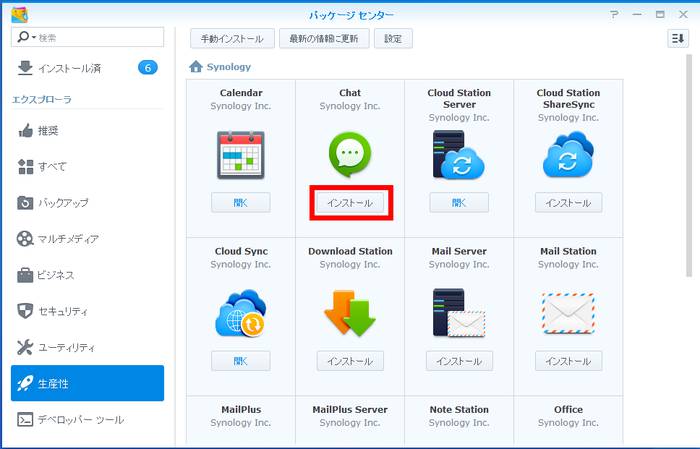The image size is (700, 449).
Task: Select the ビジネス category
Action: (x=88, y=275)
